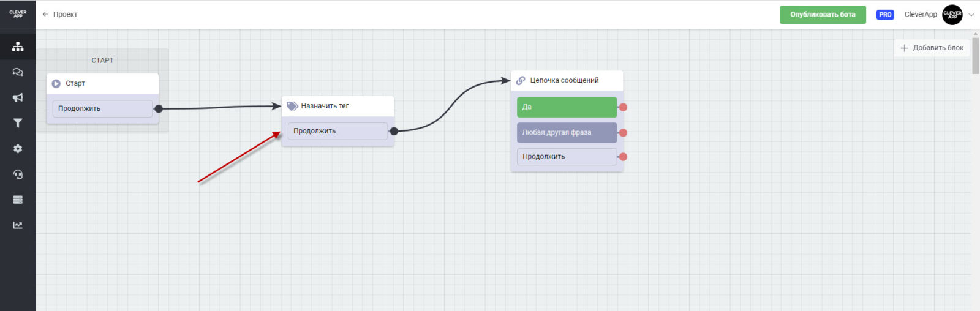Open the chats sidebar icon
Viewport: 980px width, 311px height.
click(18, 72)
